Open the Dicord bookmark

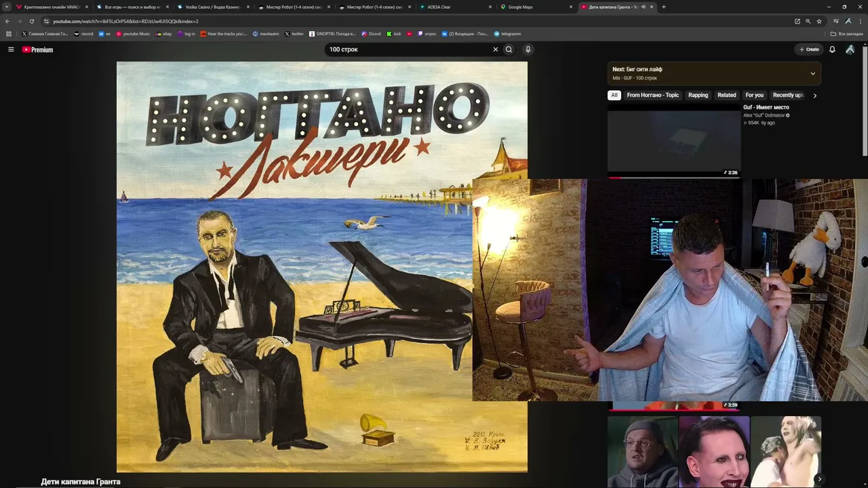[x=371, y=34]
